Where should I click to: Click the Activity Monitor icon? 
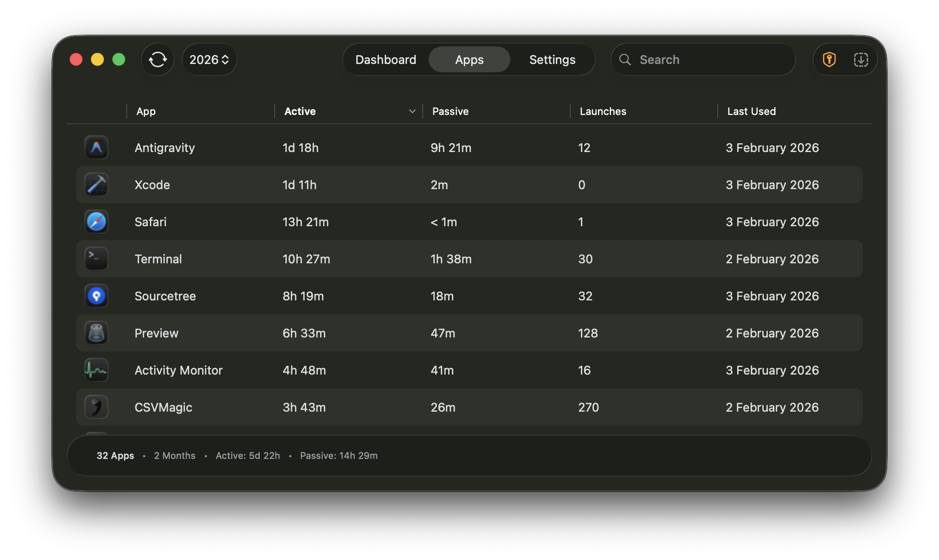point(96,370)
